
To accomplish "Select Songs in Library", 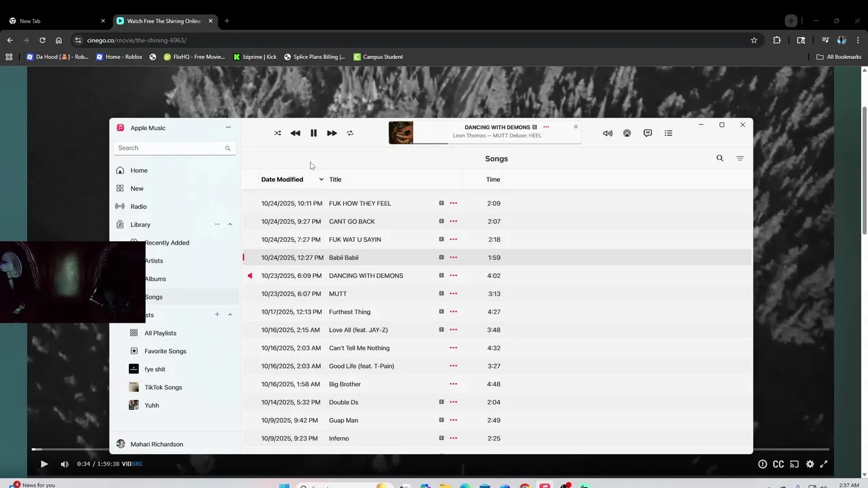I will pos(154,297).
